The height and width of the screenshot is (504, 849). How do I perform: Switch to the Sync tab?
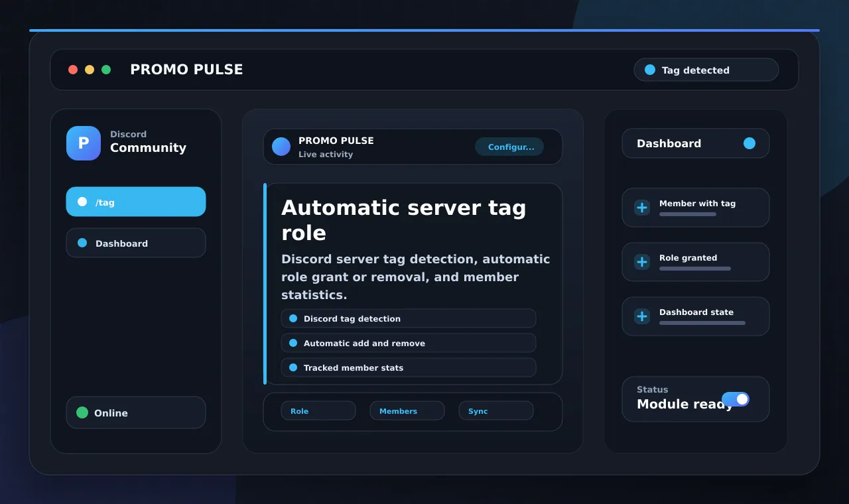click(496, 410)
